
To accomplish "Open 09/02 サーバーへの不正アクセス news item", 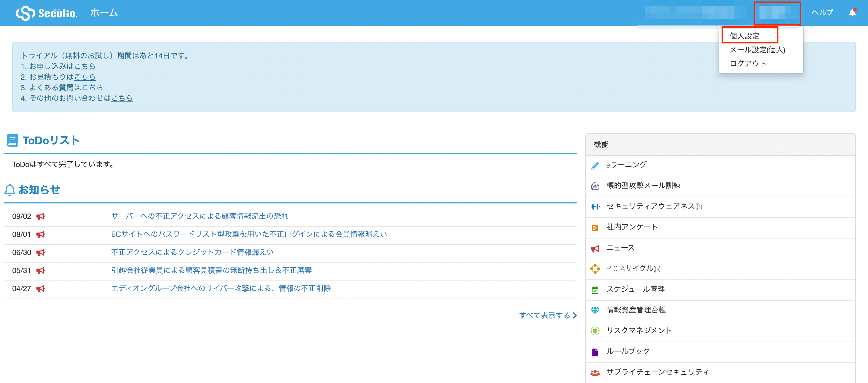I will (x=199, y=216).
